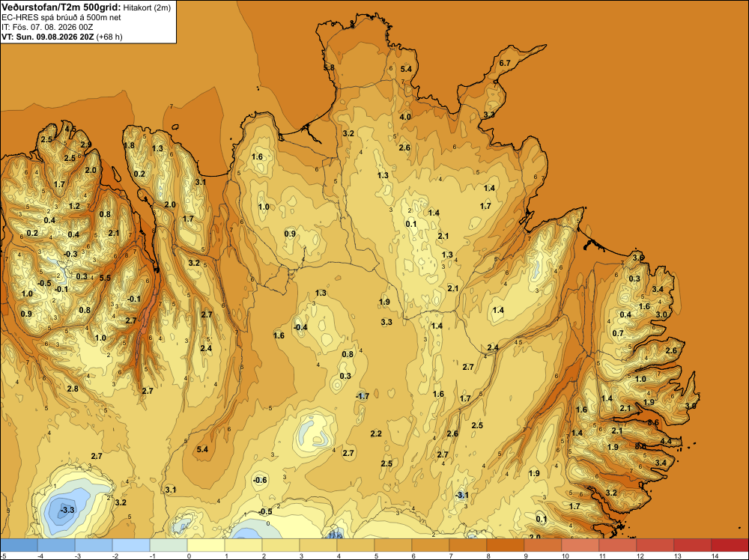This screenshot has width=749, height=560.
Task: Pick the blue swatch between -5 and -4
Action: pyautogui.click(x=19, y=545)
